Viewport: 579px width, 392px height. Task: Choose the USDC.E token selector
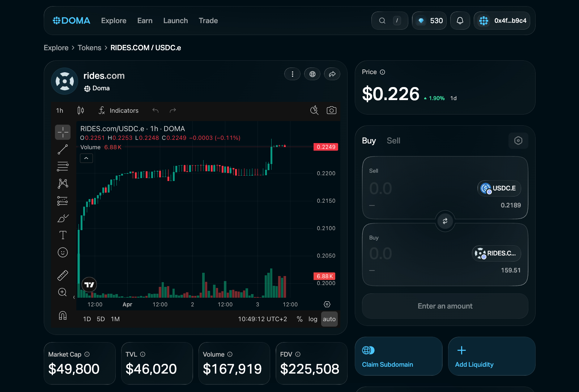click(x=499, y=188)
